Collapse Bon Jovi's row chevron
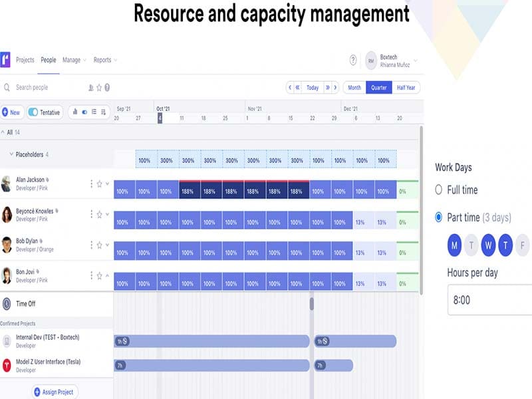532x399 pixels. tap(107, 275)
